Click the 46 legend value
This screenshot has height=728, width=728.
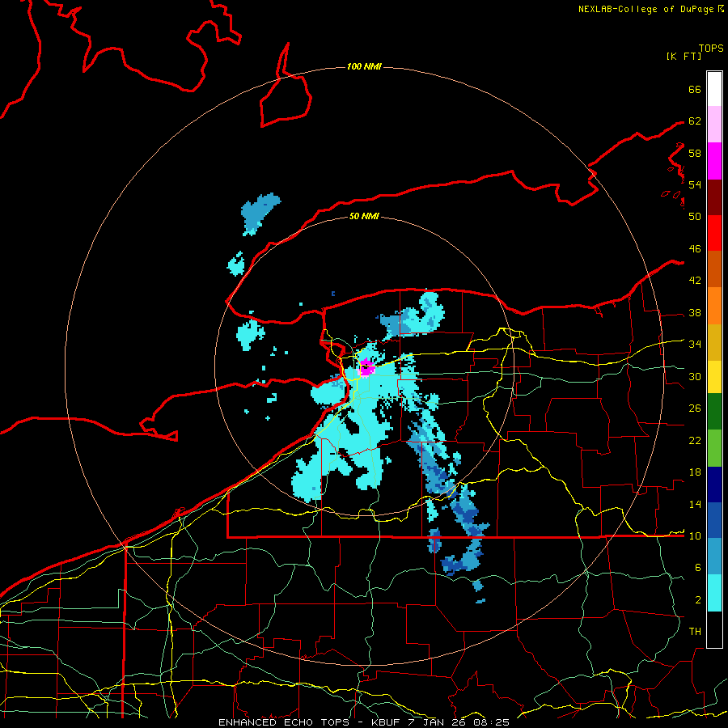point(695,248)
